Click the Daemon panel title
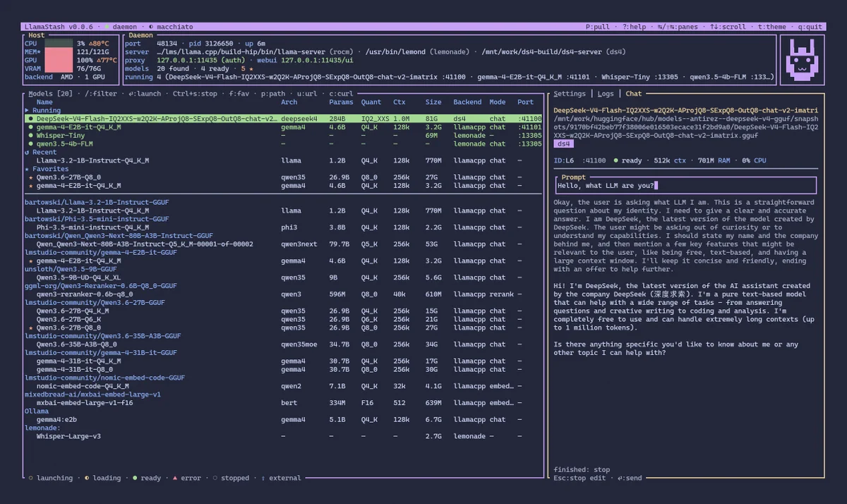The height and width of the screenshot is (504, 847). click(141, 35)
